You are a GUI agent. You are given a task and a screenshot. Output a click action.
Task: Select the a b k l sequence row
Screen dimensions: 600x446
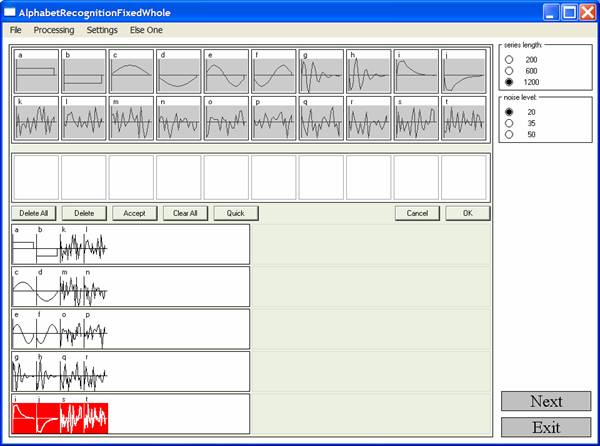click(x=130, y=244)
